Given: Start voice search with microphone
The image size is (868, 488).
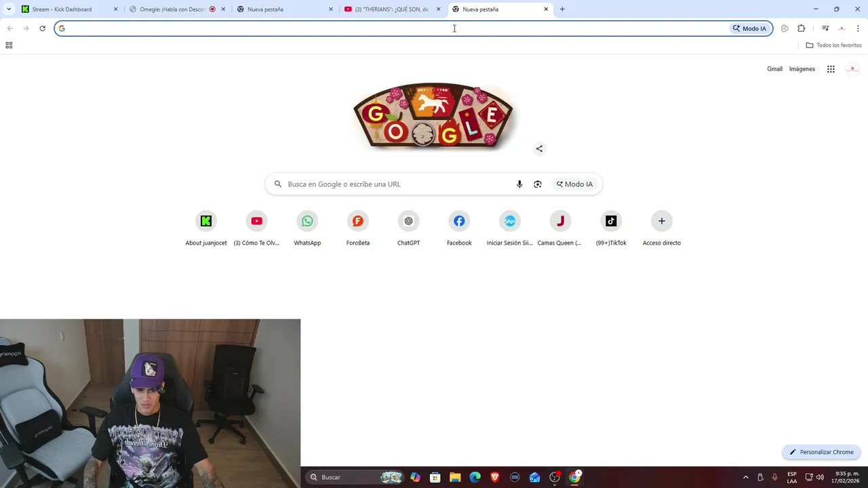Looking at the screenshot, I should pos(519,184).
